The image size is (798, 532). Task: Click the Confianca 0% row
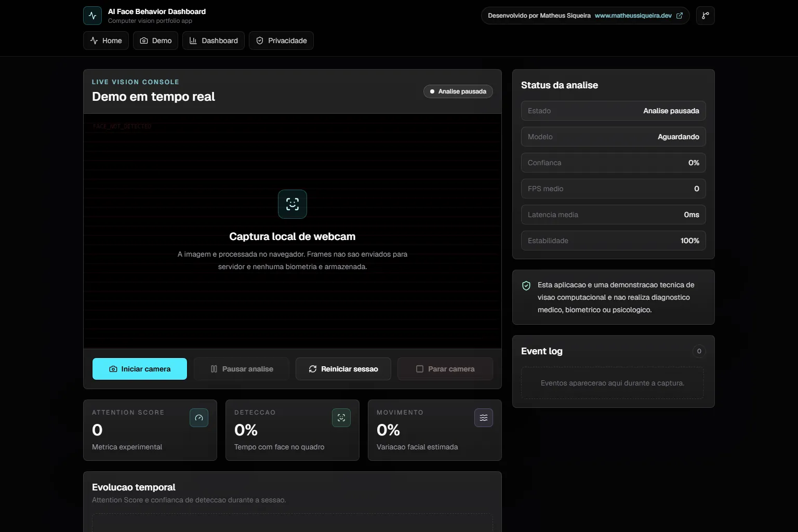click(614, 163)
